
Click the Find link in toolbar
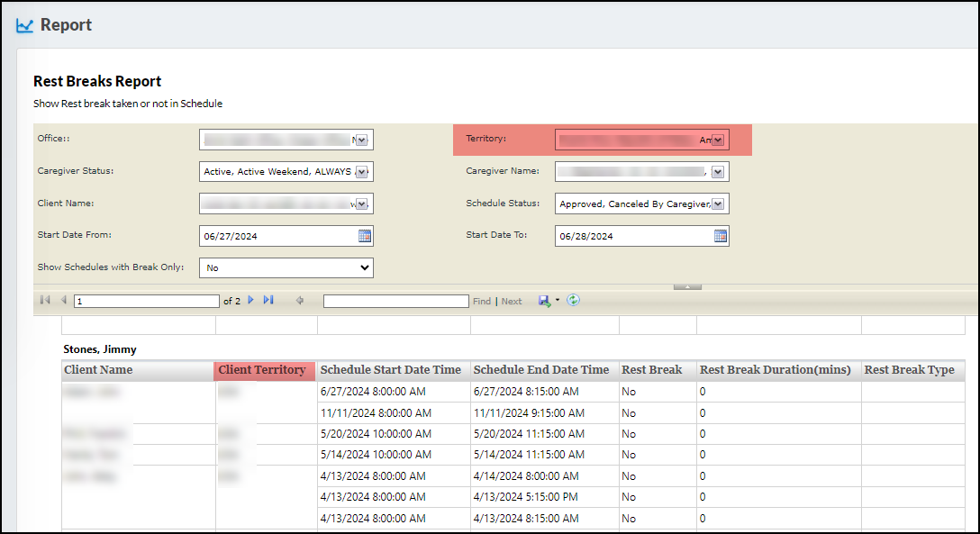point(482,302)
